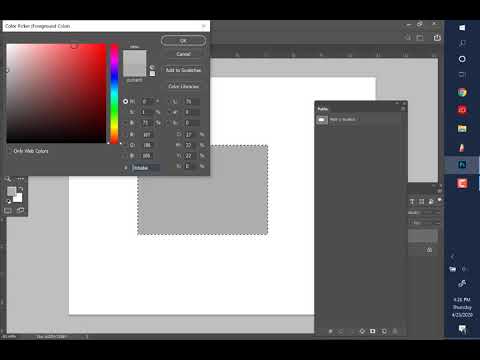This screenshot has height=360, width=480.
Task: Click add mask icon in Paths panel
Action: [x=373, y=331]
